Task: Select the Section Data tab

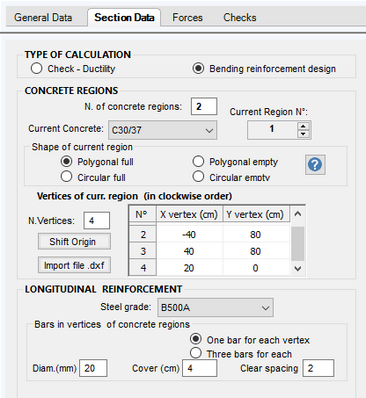Action: [124, 17]
